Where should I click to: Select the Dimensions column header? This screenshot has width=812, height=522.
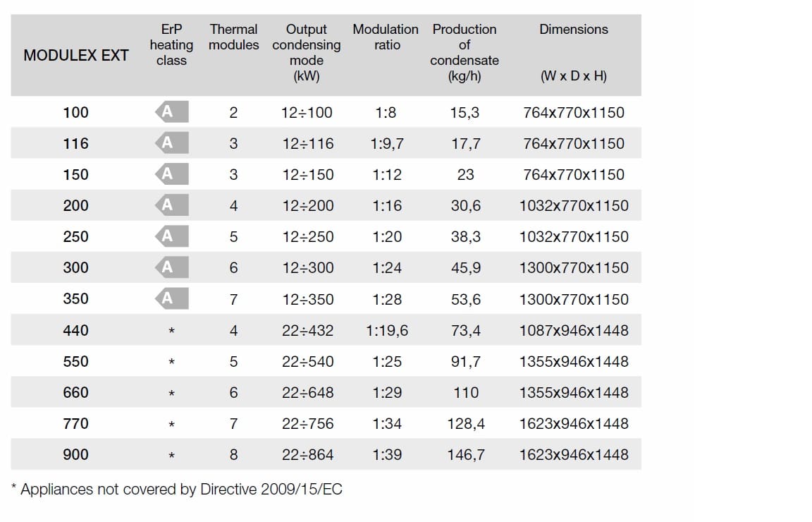pyautogui.click(x=574, y=30)
